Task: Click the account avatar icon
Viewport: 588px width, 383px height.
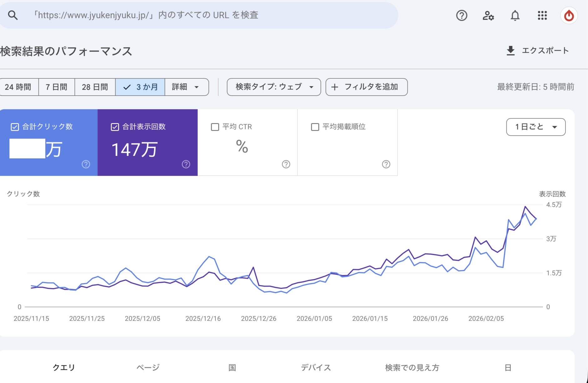Action: pos(569,15)
